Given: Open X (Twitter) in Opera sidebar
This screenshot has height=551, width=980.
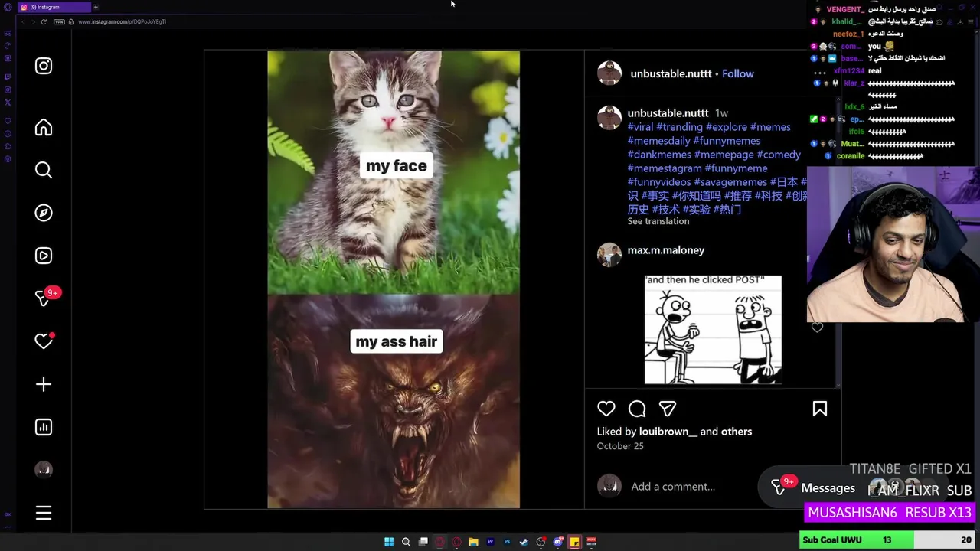Looking at the screenshot, I should point(8,103).
